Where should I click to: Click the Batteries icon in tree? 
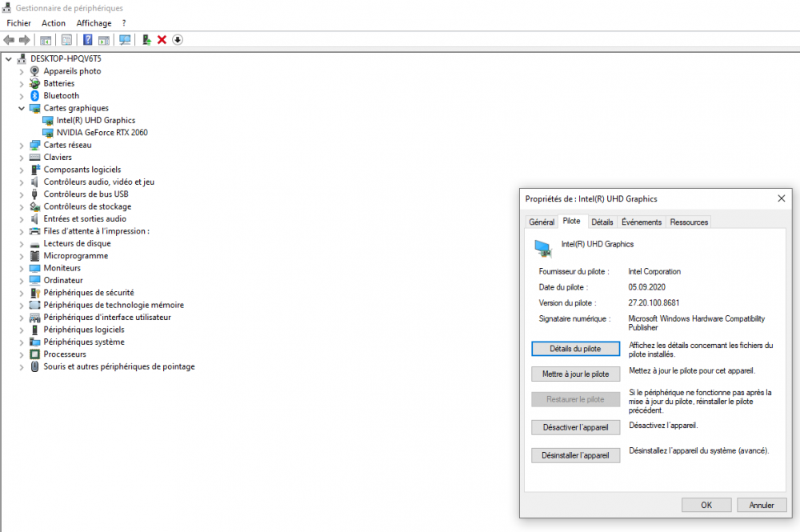click(34, 83)
